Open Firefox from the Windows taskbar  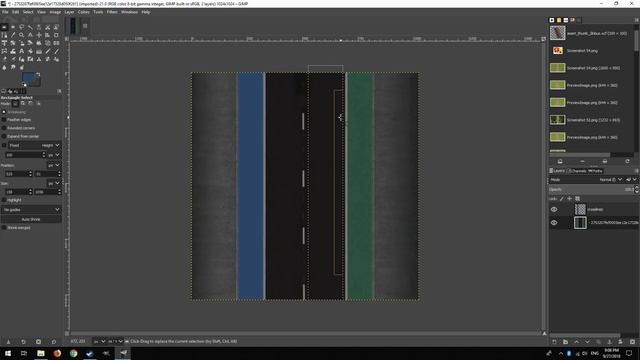pyautogui.click(x=57, y=353)
